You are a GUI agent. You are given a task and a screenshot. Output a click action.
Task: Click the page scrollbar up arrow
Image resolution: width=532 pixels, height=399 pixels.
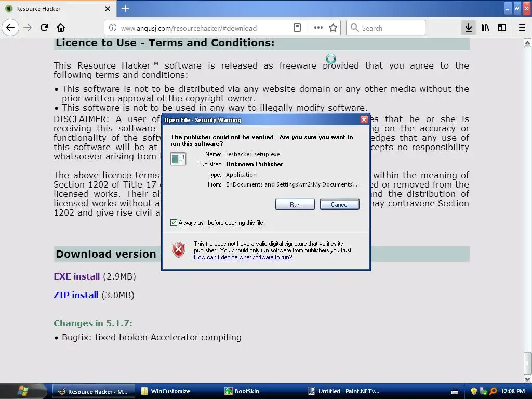[x=527, y=43]
